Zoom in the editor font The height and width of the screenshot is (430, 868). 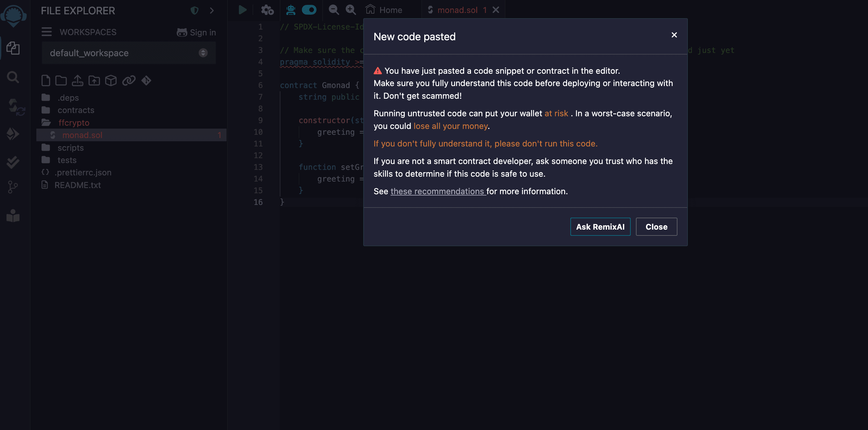click(351, 10)
